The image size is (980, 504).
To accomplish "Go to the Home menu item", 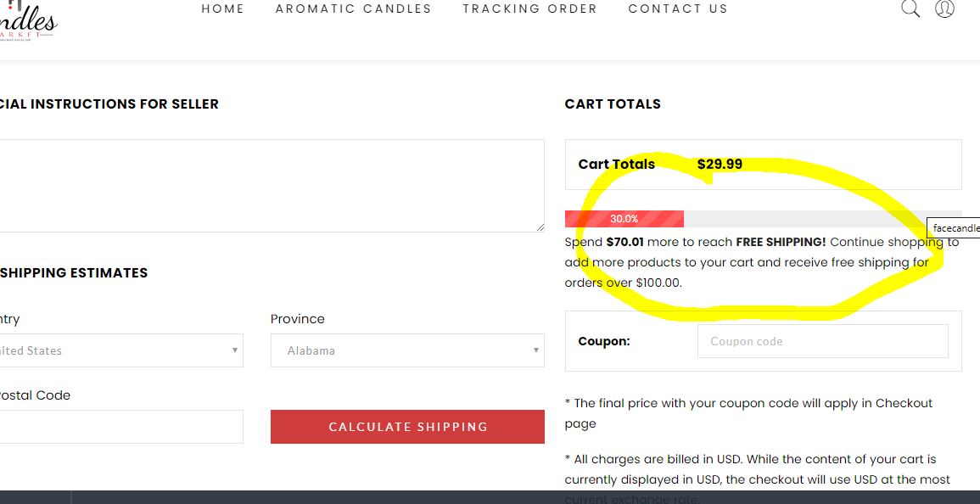I will click(x=222, y=9).
